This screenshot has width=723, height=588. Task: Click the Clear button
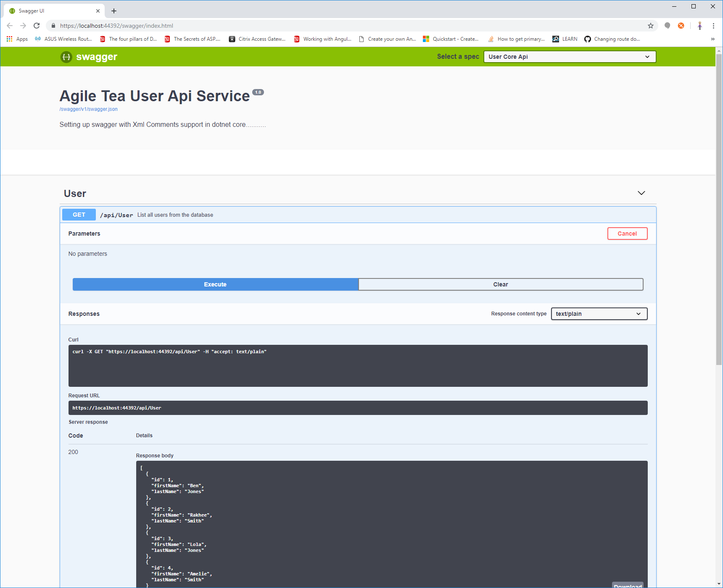coord(500,284)
